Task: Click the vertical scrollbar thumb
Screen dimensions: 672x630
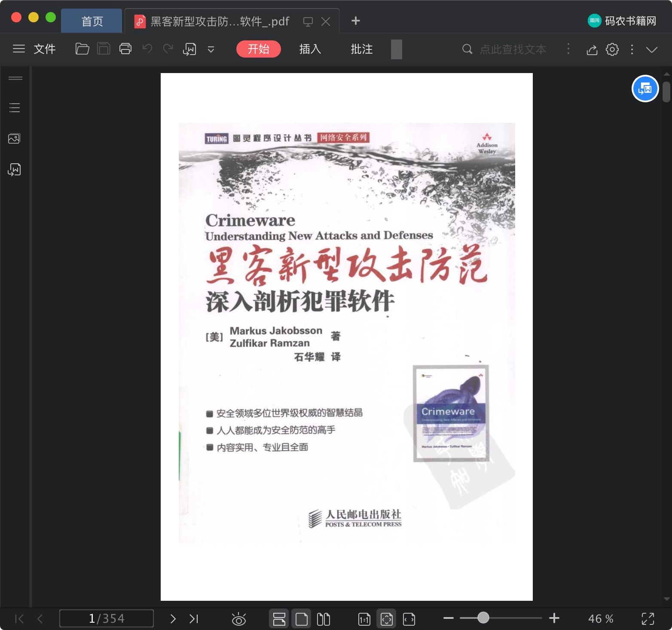Action: (666, 92)
